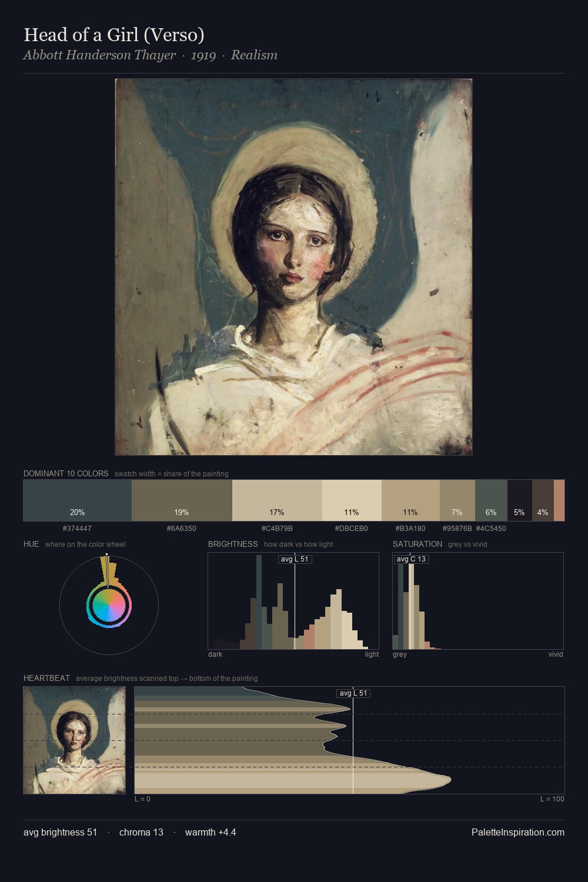Click 'how dark vs how light' caption
The height and width of the screenshot is (882, 588).
coord(299,544)
